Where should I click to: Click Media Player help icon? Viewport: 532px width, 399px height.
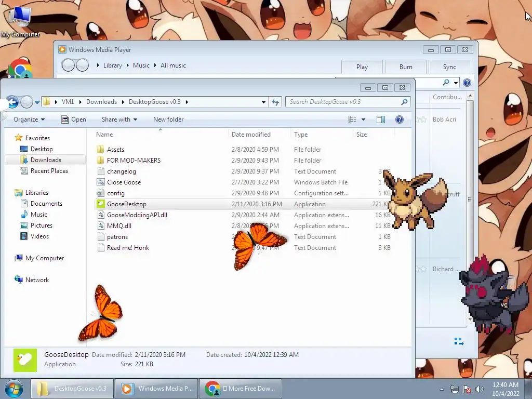467,83
